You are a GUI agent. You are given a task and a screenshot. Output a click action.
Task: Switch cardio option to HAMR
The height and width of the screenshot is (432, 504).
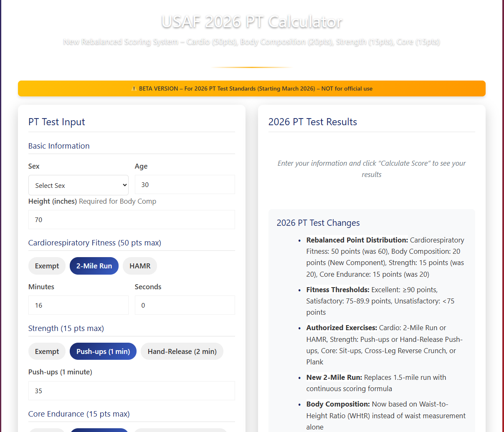coord(139,265)
